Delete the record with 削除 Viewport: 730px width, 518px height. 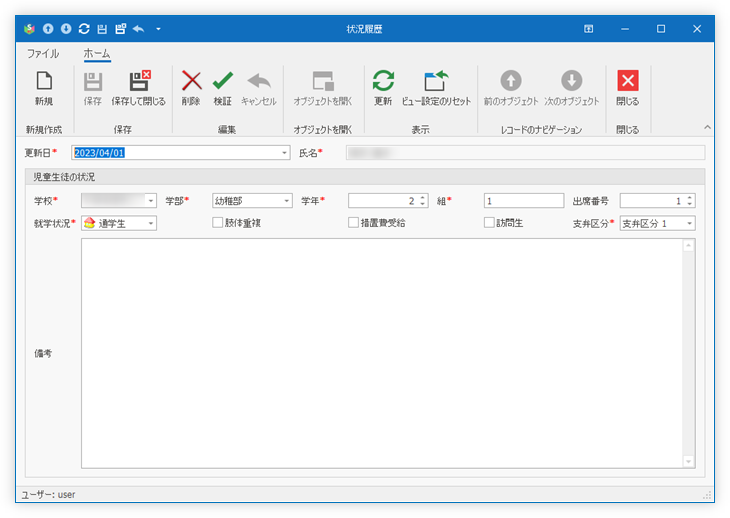coord(191,88)
